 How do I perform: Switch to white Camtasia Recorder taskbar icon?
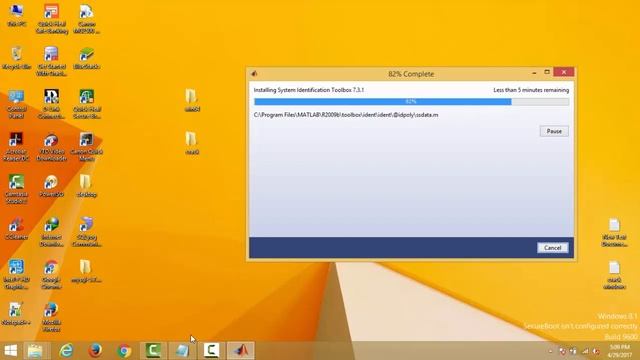211,351
